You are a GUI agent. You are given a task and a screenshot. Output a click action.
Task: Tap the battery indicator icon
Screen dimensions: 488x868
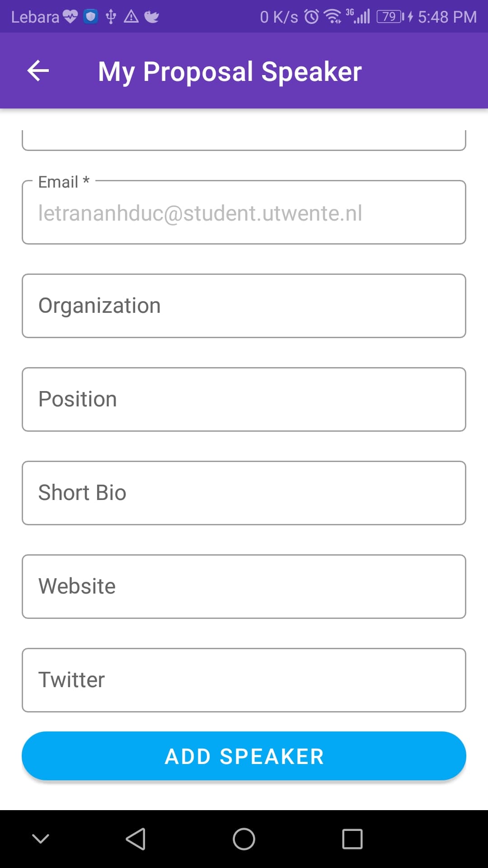click(390, 17)
